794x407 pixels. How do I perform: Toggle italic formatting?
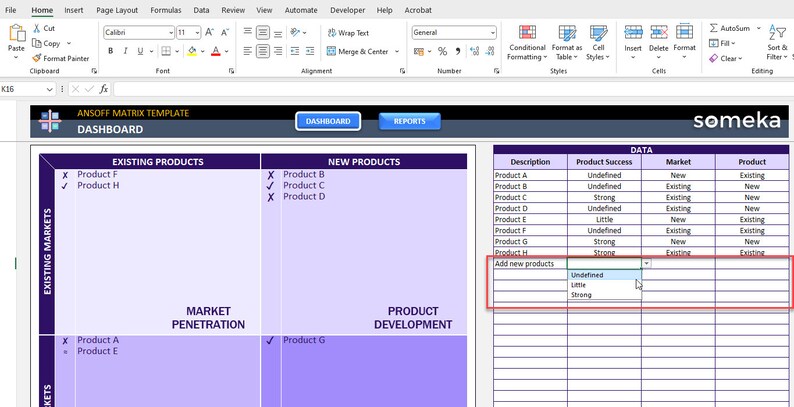click(125, 51)
